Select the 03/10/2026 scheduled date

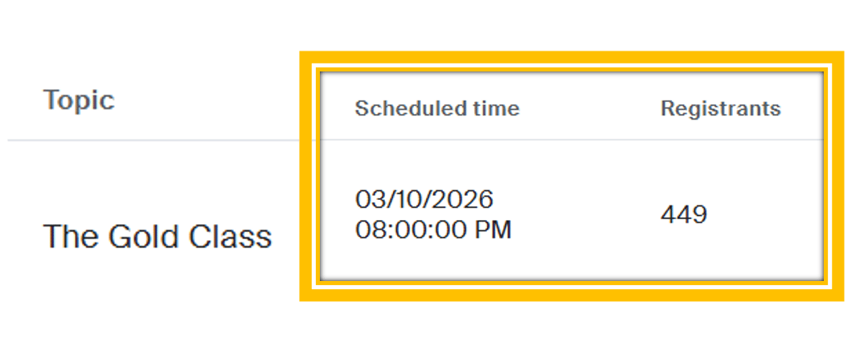click(424, 199)
